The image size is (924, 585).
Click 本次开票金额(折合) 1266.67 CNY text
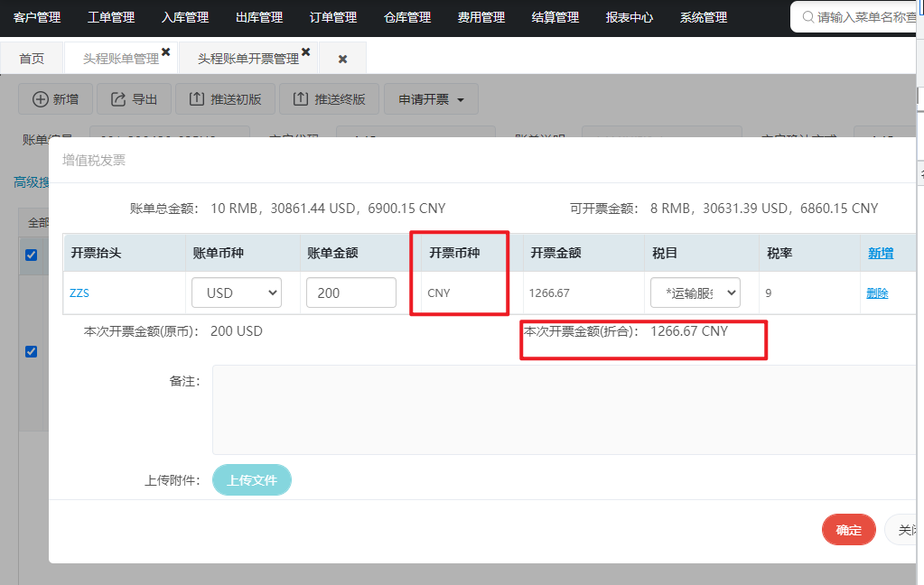point(626,331)
